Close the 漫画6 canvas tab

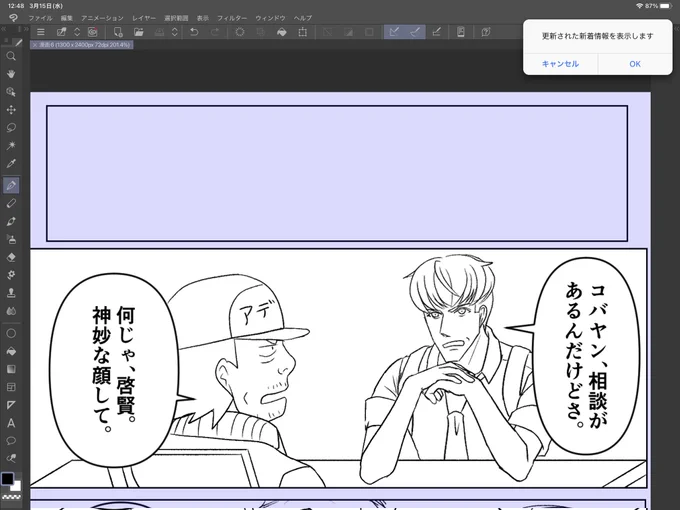35,45
